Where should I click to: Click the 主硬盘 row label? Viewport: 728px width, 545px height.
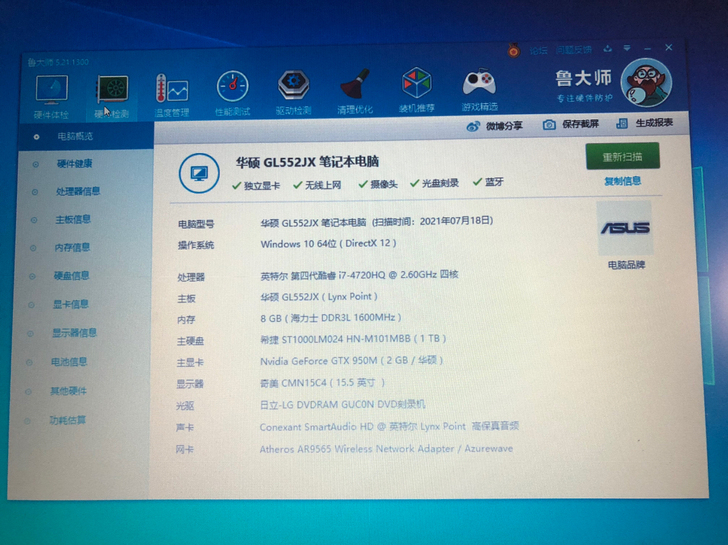click(x=190, y=341)
